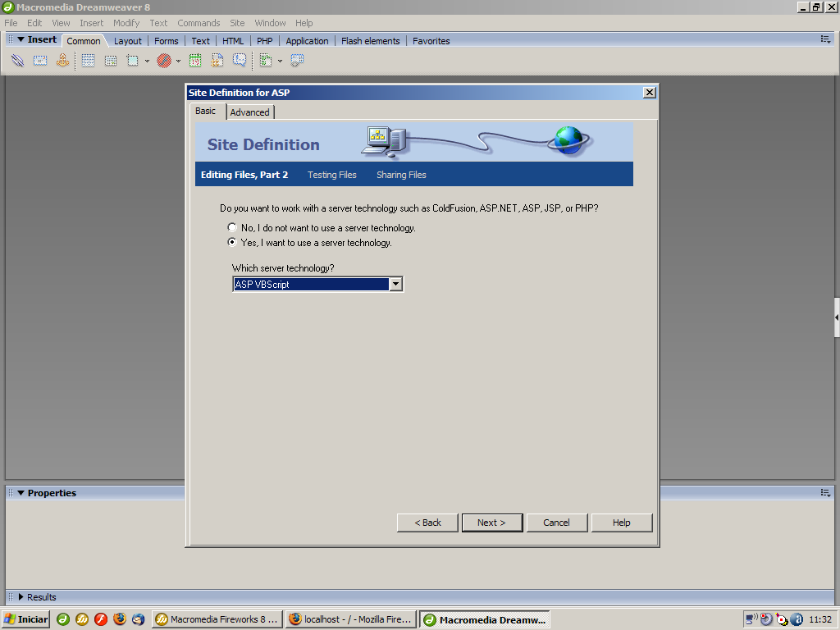Viewport: 840px width, 630px height.
Task: Open the Templates button dropdown arrow
Action: 280,61
